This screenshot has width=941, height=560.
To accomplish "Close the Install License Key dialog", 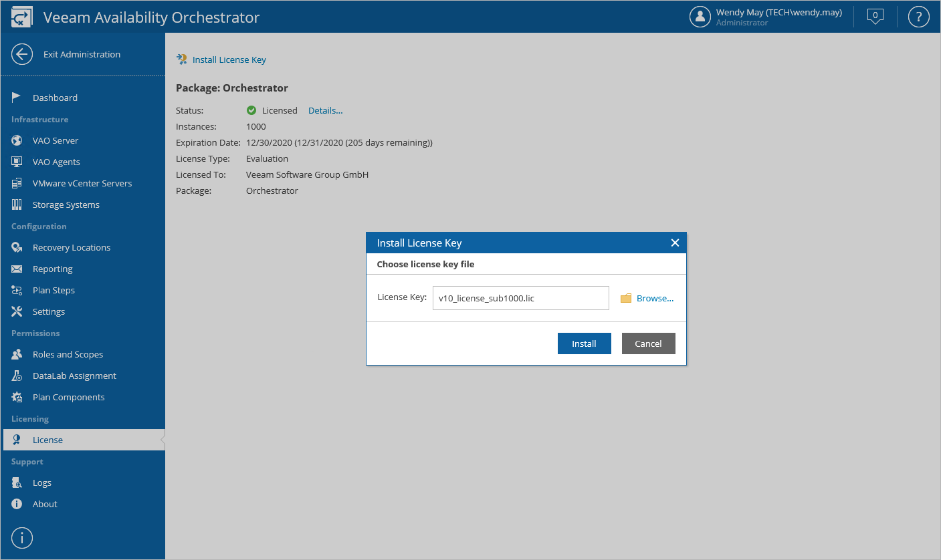I will 675,243.
